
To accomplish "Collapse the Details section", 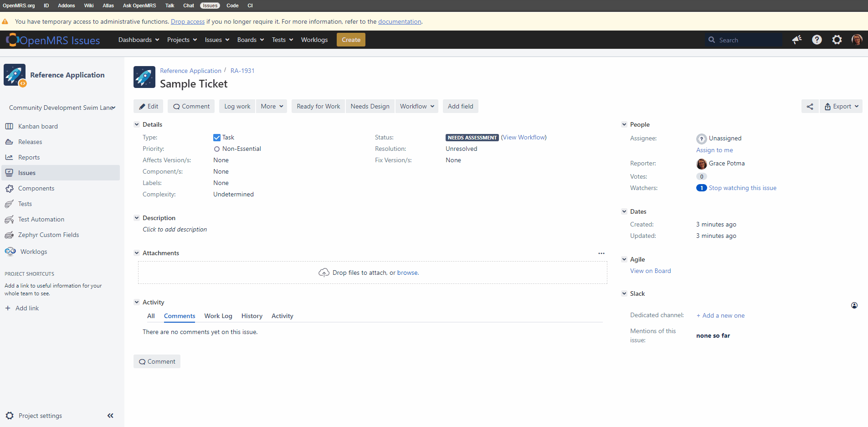I will pyautogui.click(x=137, y=124).
